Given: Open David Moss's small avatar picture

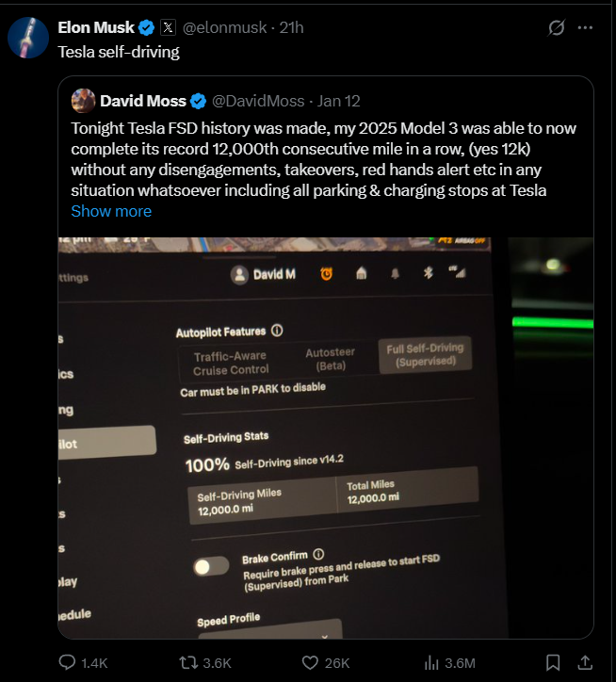Looking at the screenshot, I should [83, 101].
